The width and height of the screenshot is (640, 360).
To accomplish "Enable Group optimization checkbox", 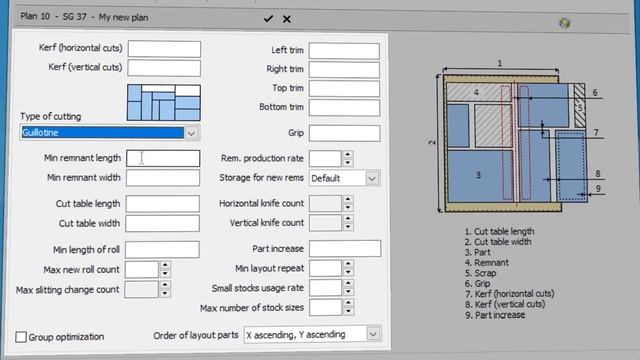I will coord(21,337).
